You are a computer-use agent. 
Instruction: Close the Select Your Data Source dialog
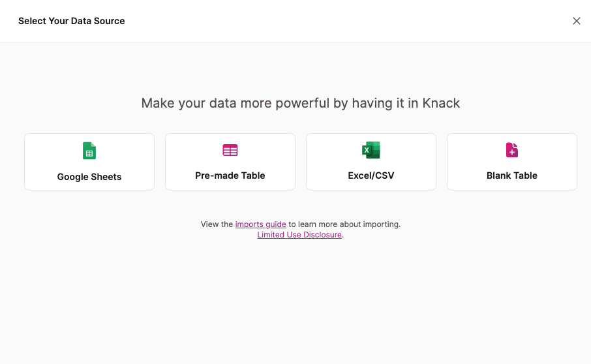[x=577, y=21]
